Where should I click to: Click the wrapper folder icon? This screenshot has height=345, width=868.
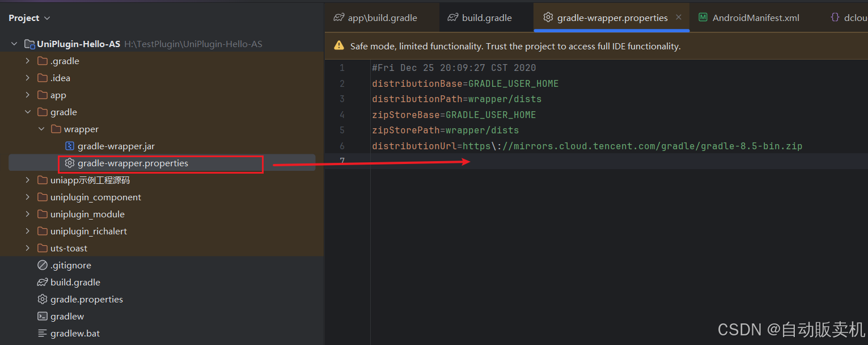pyautogui.click(x=56, y=129)
